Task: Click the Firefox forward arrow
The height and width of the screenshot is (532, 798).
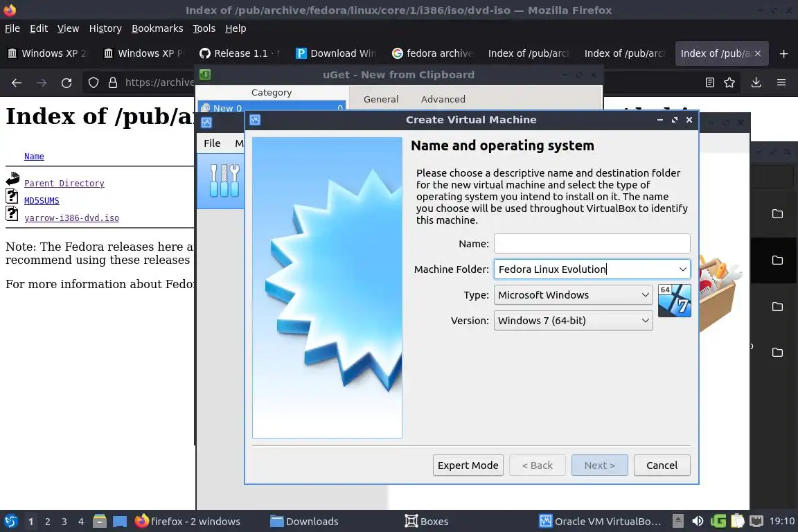Action: [42, 82]
